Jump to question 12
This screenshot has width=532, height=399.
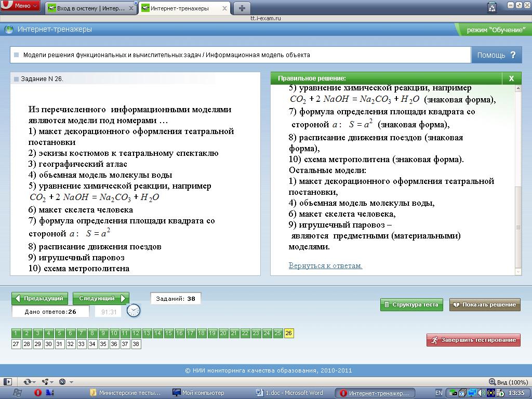point(136,333)
